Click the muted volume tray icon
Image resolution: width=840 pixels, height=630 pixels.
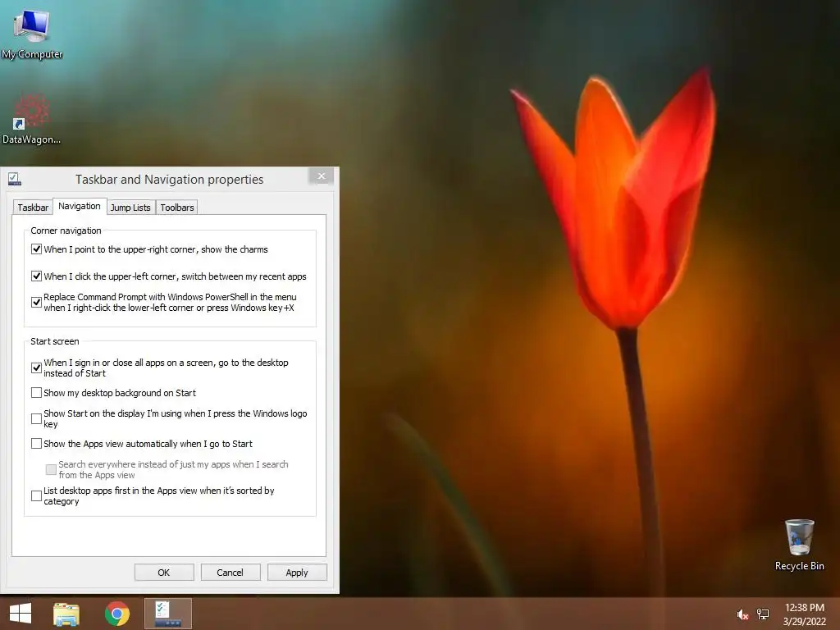click(x=742, y=614)
